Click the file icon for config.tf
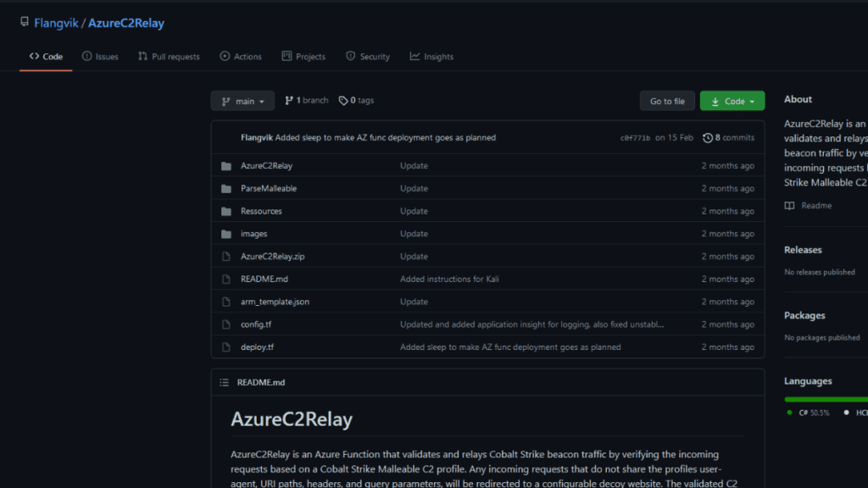Screen dimensions: 868x488 point(225,324)
